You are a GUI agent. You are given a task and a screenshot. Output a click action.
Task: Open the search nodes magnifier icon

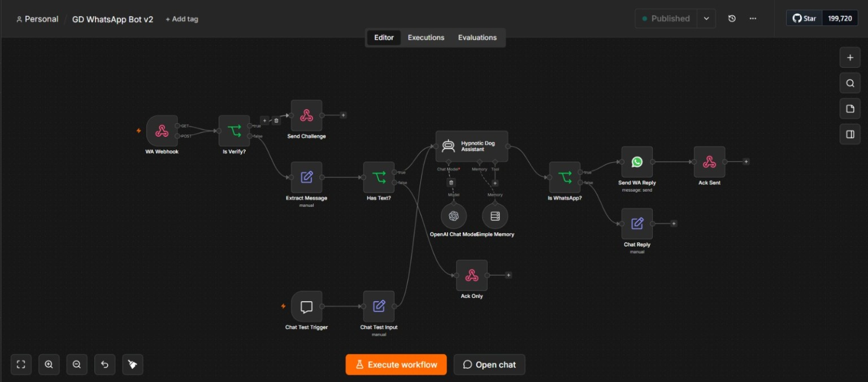click(x=850, y=83)
